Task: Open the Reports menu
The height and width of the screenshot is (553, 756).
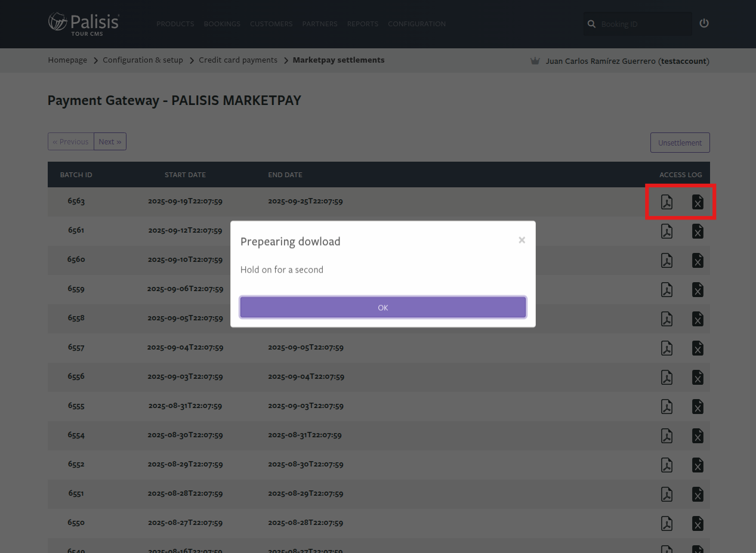Action: click(363, 24)
